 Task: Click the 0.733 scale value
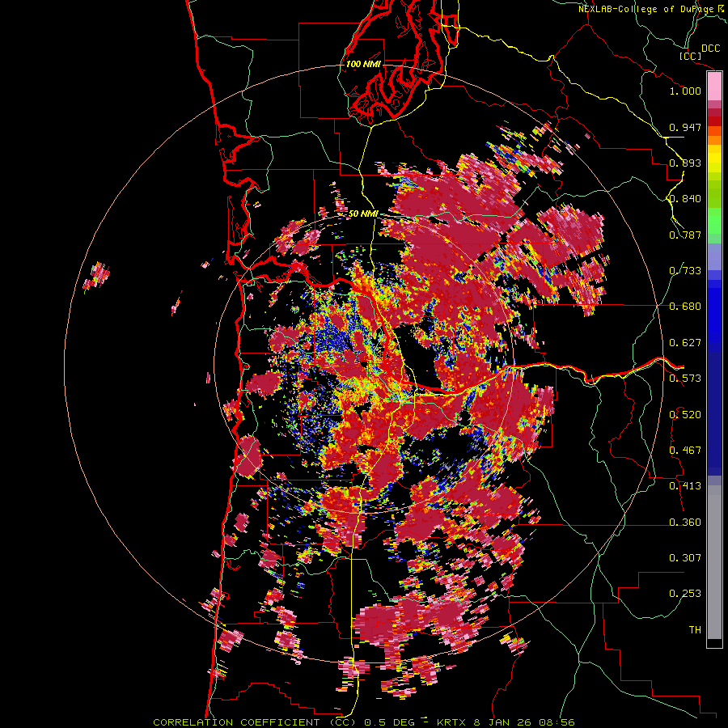685,271
